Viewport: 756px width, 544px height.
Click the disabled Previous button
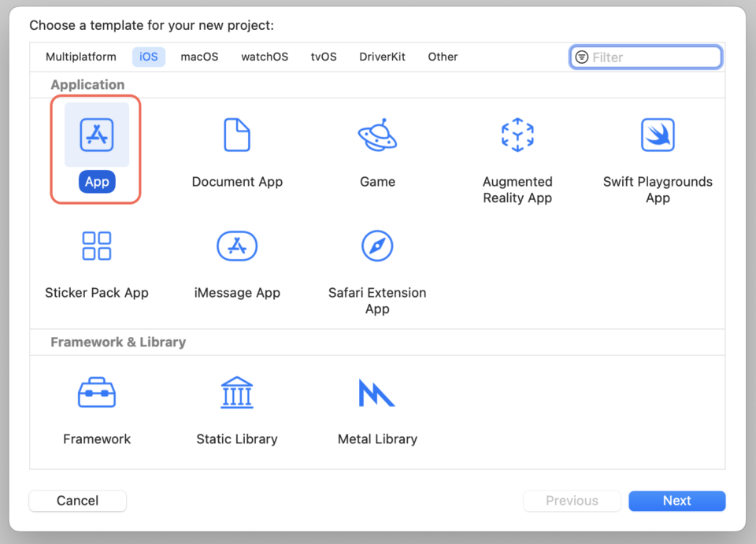coord(572,501)
